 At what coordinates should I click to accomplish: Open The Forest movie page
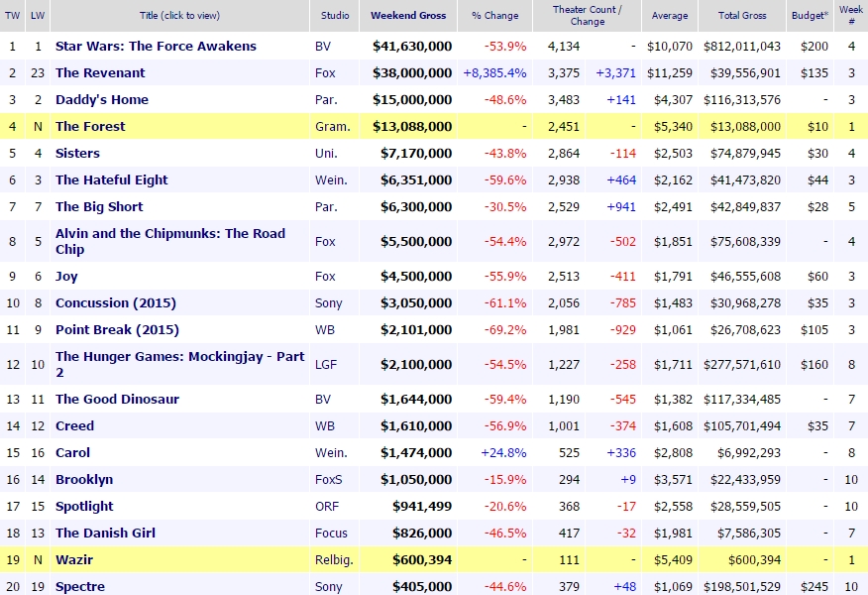coord(90,126)
